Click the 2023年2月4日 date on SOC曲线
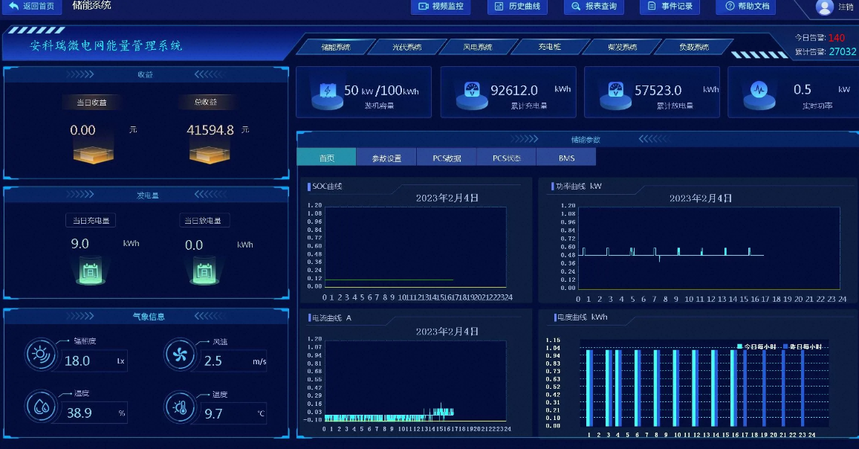This screenshot has height=449, width=859. point(447,198)
